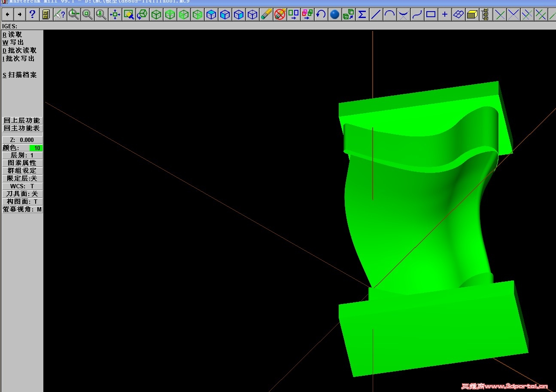
Task: Choose R 读取 from the IGES menu
Action: pyautogui.click(x=12, y=34)
